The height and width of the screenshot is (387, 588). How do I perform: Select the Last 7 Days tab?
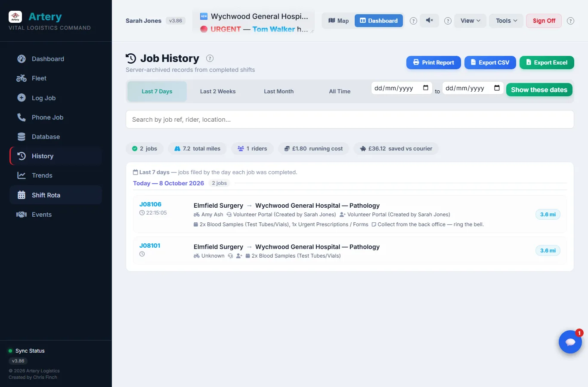click(157, 92)
